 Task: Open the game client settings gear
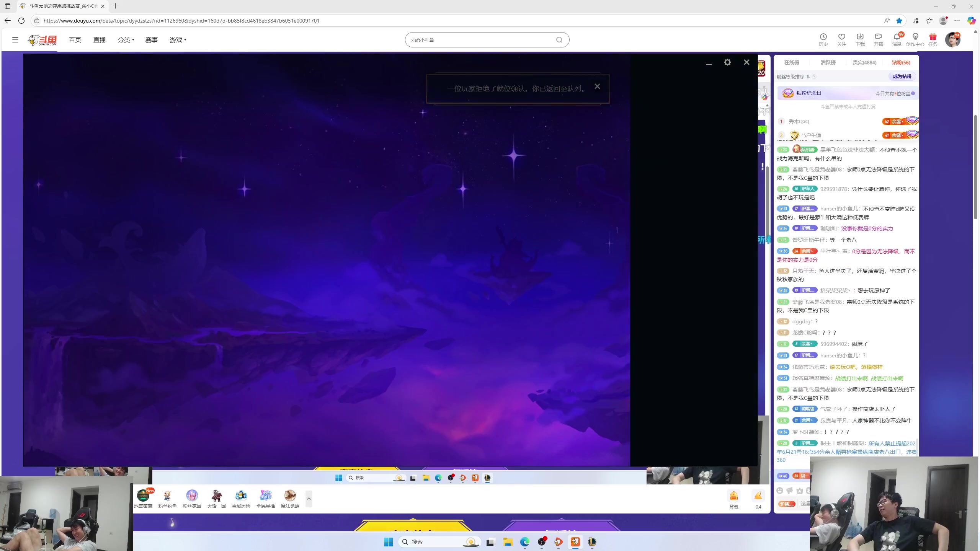pyautogui.click(x=727, y=62)
